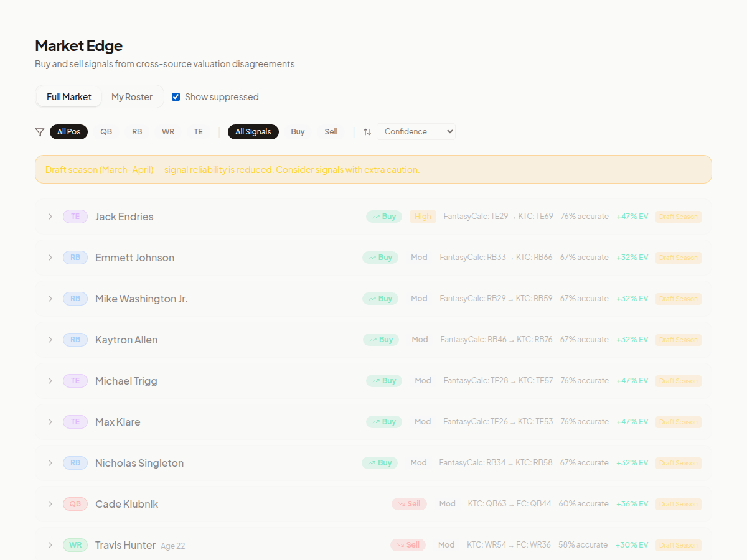This screenshot has width=747, height=560.
Task: Select the WR badge next to Travis Hunter
Action: tap(75, 544)
